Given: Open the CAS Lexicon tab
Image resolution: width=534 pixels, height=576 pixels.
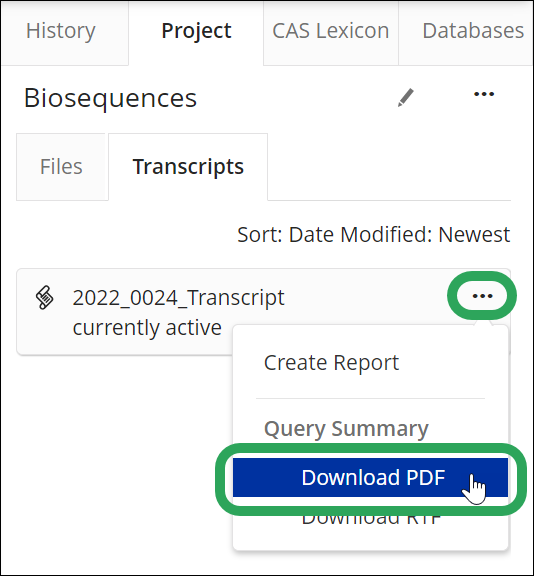Looking at the screenshot, I should [x=331, y=32].
